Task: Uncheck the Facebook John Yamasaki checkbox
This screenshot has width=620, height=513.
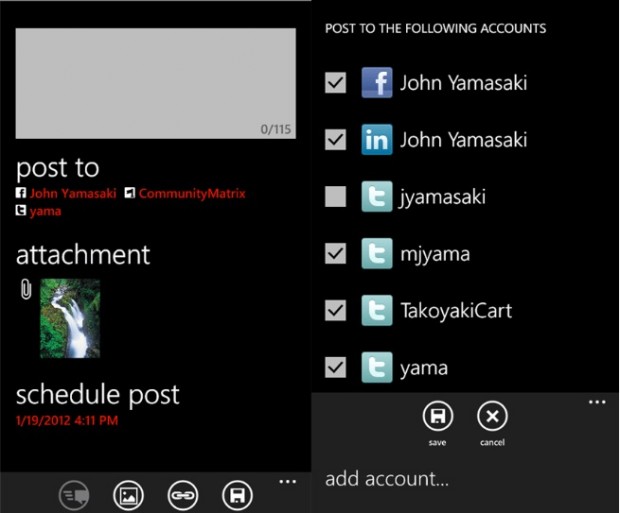Action: coord(335,83)
